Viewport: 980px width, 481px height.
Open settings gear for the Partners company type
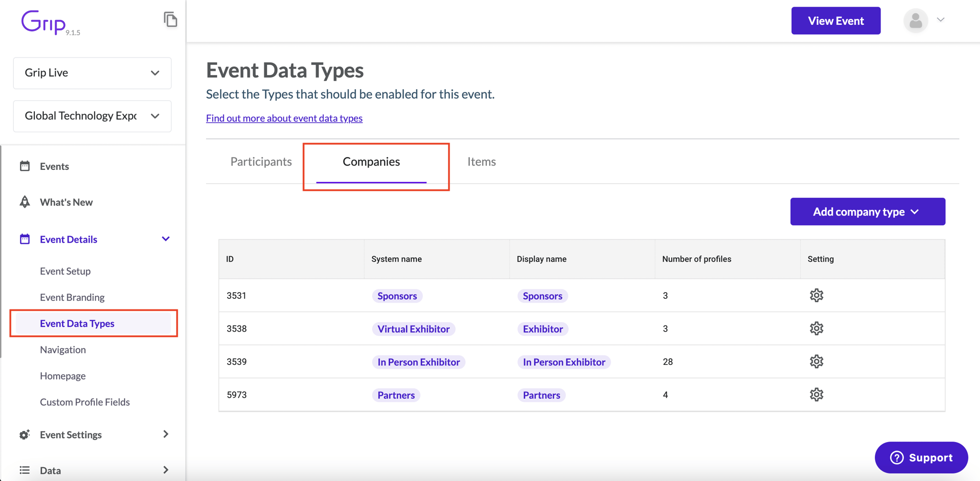coord(816,394)
